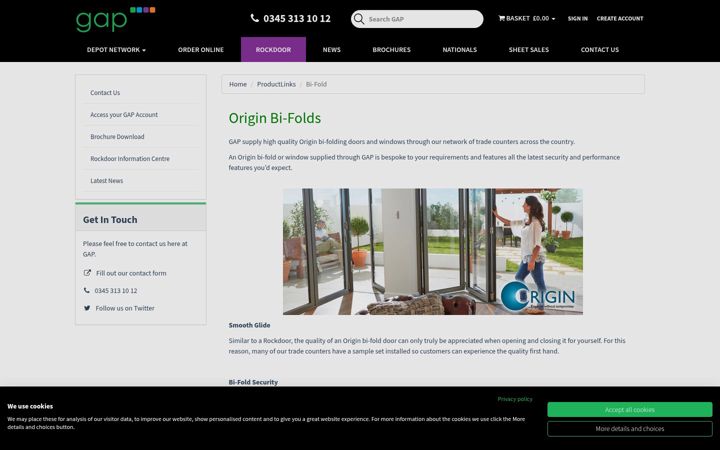Click the Twitter bird icon
720x450 pixels.
point(87,308)
